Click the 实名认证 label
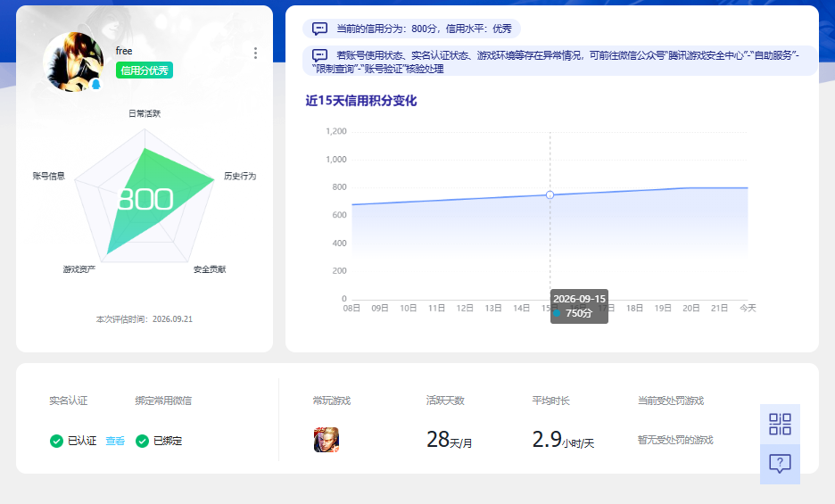The width and height of the screenshot is (835, 504). point(68,401)
